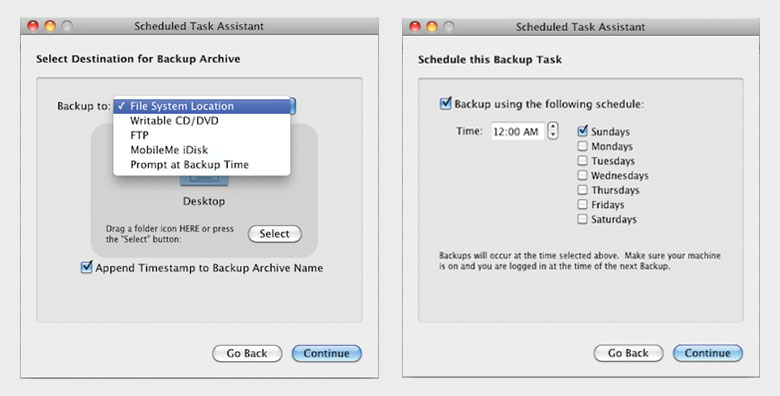
Task: Tick the Saturdays checkbox
Action: [583, 219]
